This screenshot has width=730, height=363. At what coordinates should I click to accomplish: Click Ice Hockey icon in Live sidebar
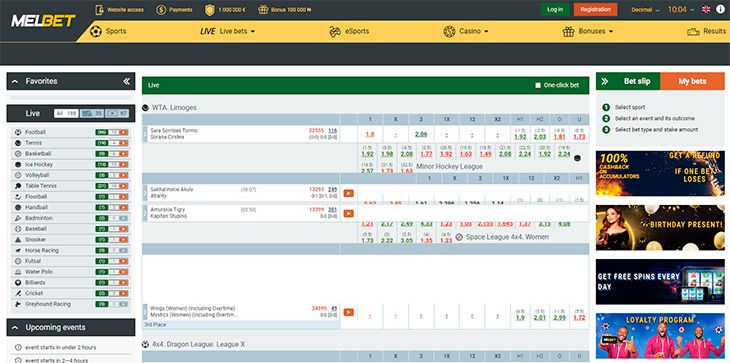18,164
